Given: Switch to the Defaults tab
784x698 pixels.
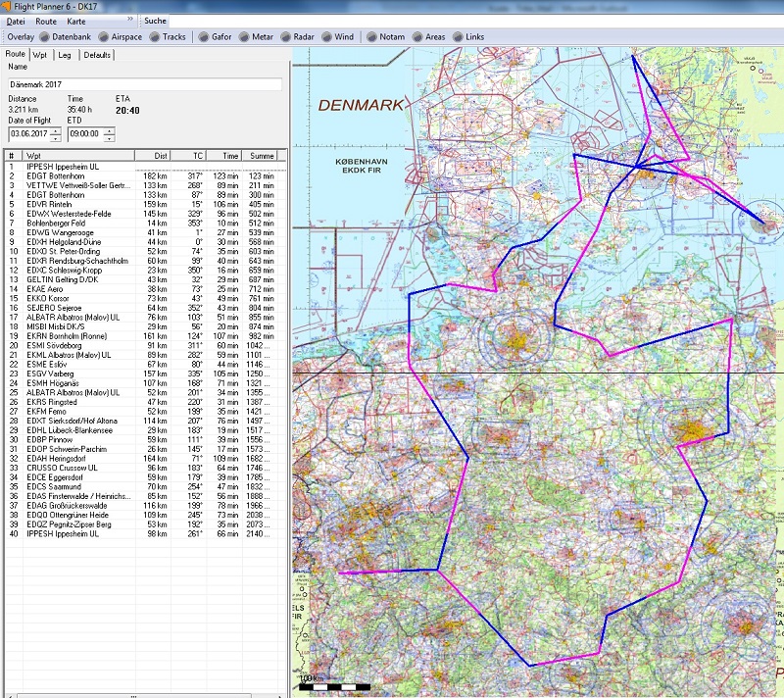Looking at the screenshot, I should pyautogui.click(x=97, y=55).
